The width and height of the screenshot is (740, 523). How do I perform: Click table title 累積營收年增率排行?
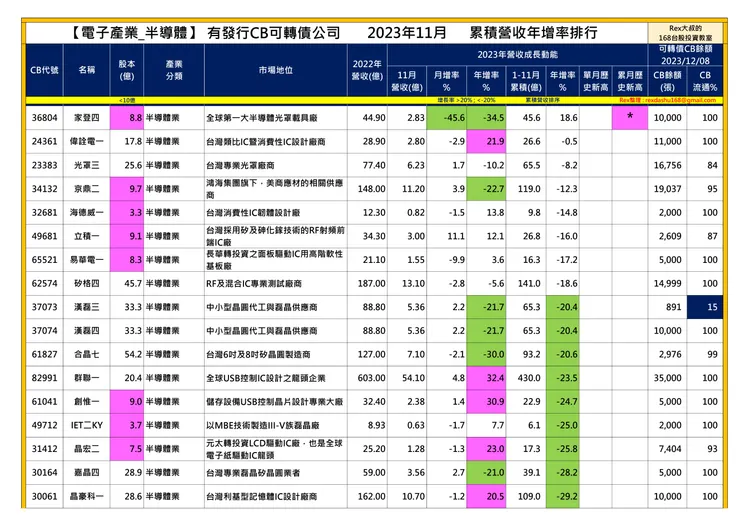533,33
